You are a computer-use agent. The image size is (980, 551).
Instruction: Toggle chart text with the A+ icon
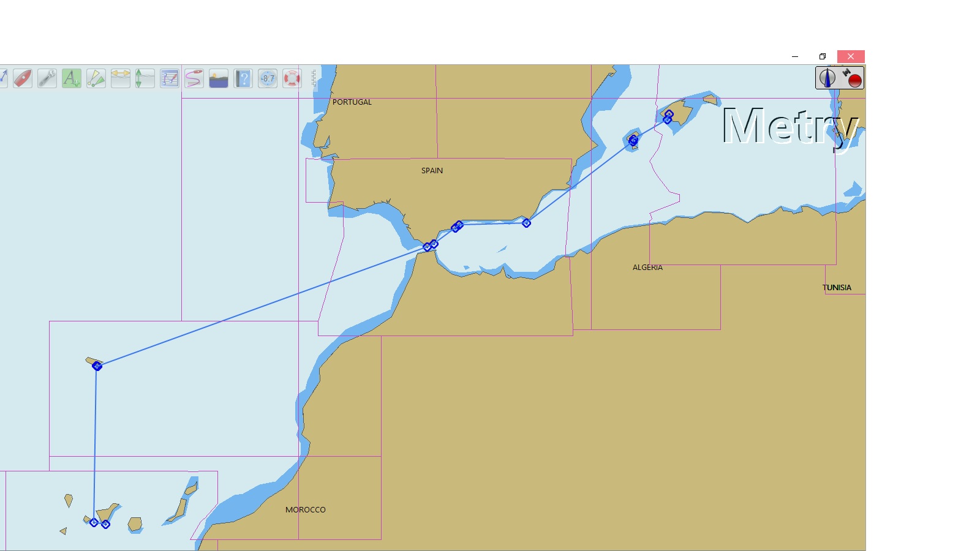[72, 78]
